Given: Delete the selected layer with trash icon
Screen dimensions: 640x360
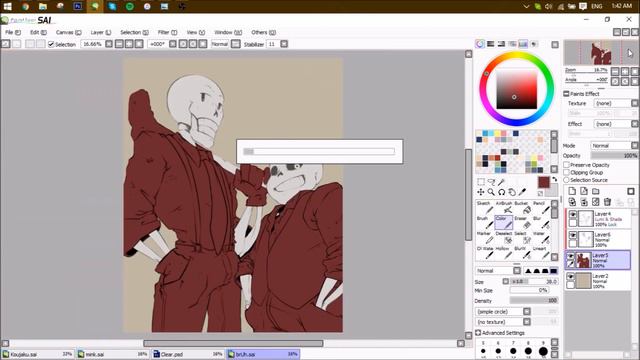Looking at the screenshot, I should pos(607,202).
